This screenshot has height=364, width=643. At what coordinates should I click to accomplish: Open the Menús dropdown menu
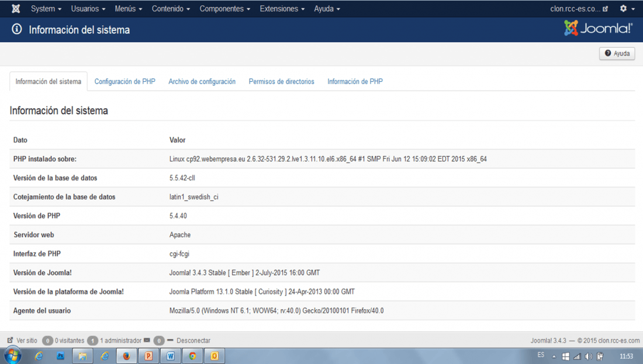point(129,9)
